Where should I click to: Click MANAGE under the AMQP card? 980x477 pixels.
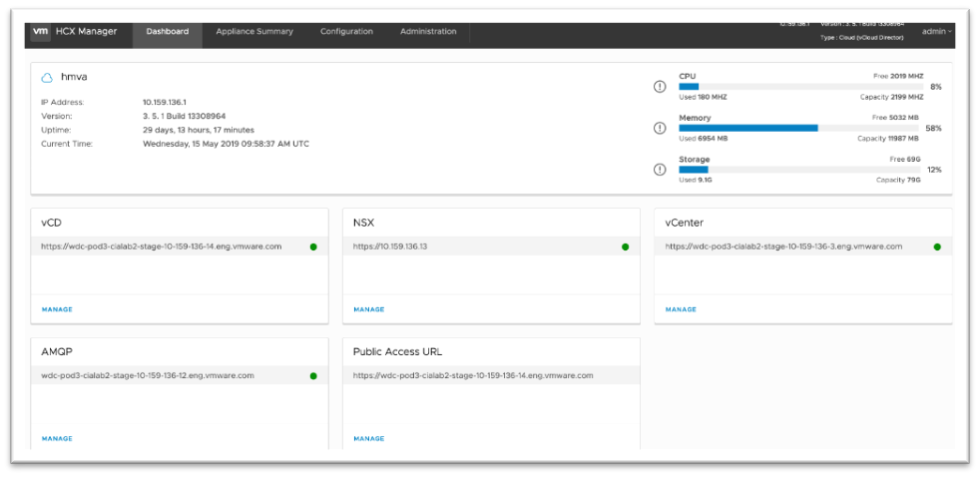[57, 438]
